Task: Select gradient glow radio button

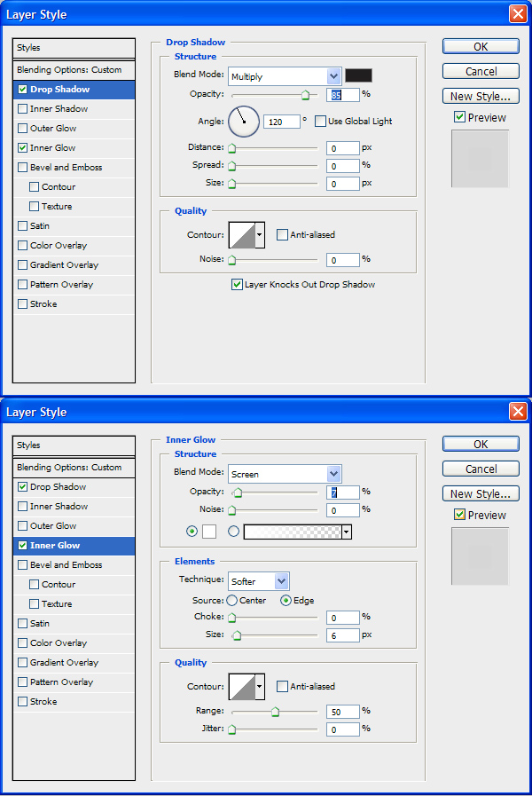Action: point(233,532)
